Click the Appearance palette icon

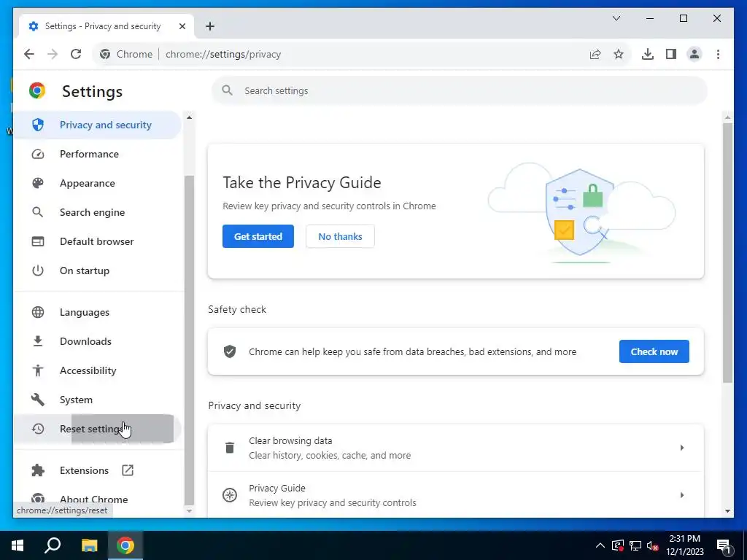[x=38, y=183]
